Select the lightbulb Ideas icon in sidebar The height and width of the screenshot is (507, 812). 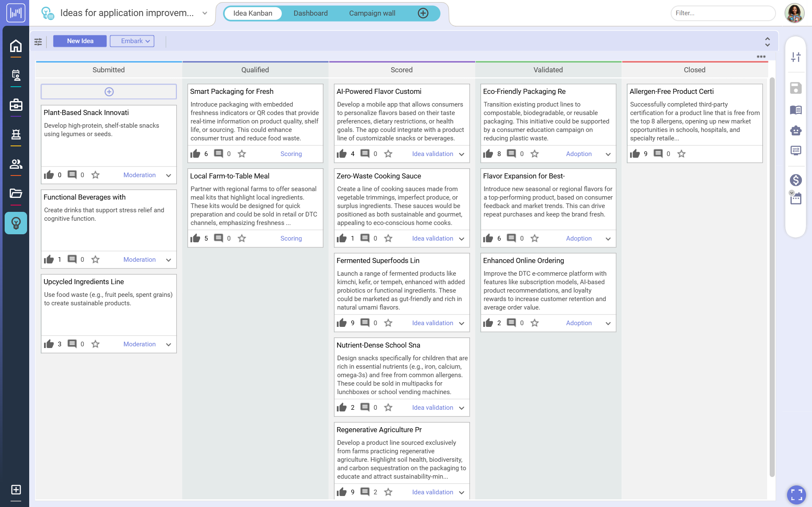tap(16, 223)
